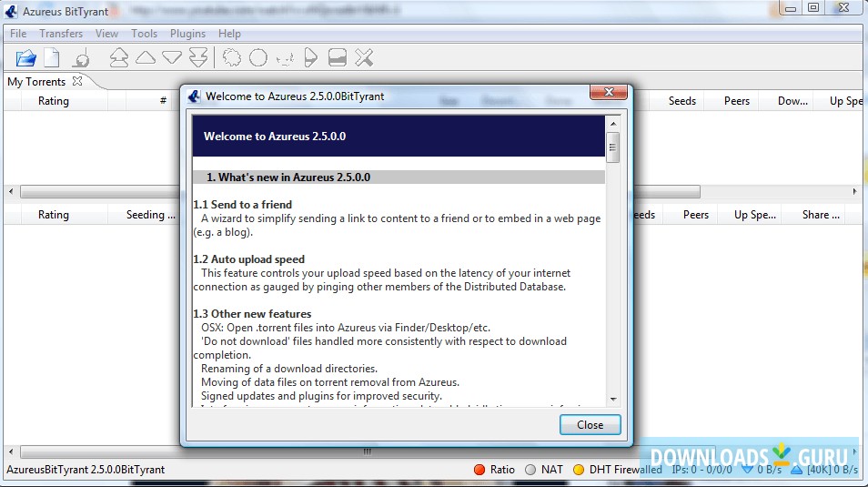The image size is (868, 487).
Task: Click the gear-shaped toolbar icon
Action: click(x=232, y=57)
